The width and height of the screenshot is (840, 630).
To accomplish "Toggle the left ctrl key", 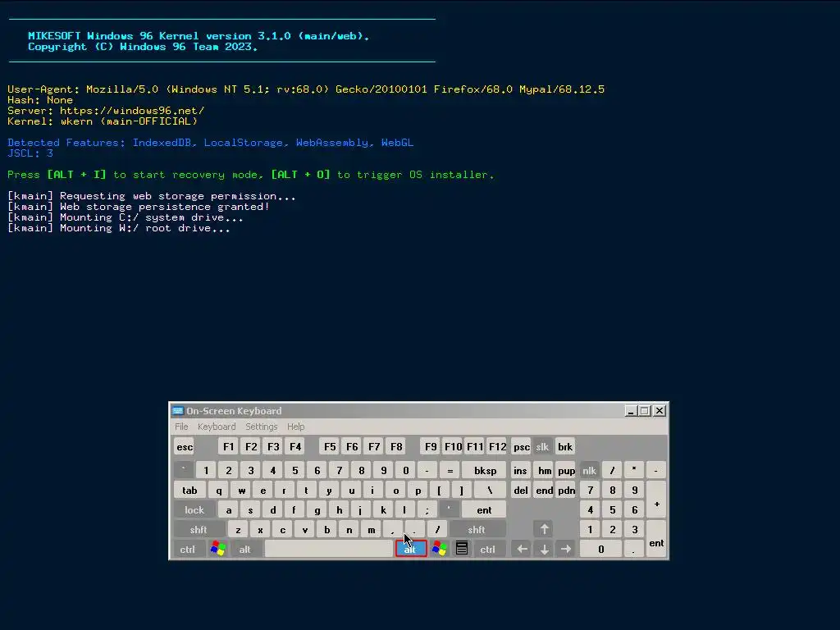I will (188, 549).
